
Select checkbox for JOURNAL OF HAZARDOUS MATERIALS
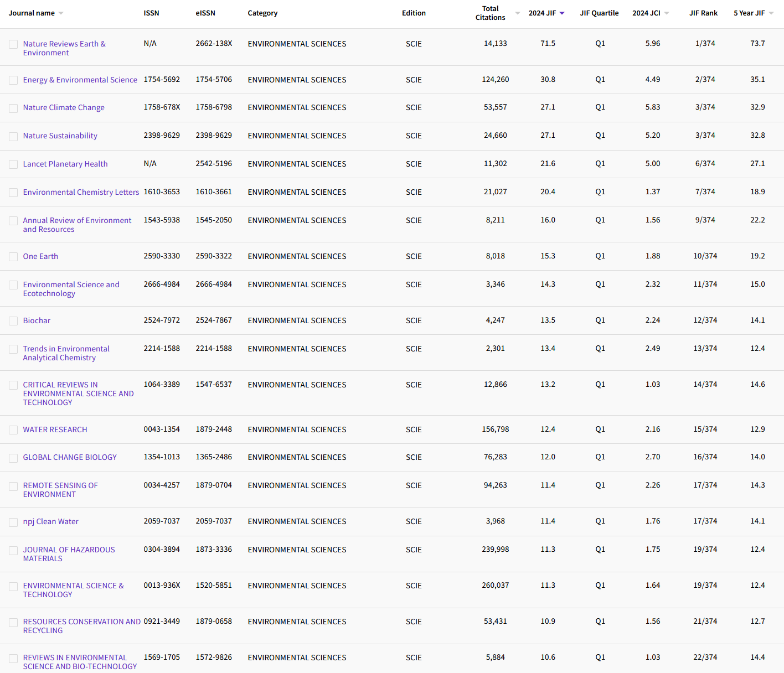tap(13, 550)
